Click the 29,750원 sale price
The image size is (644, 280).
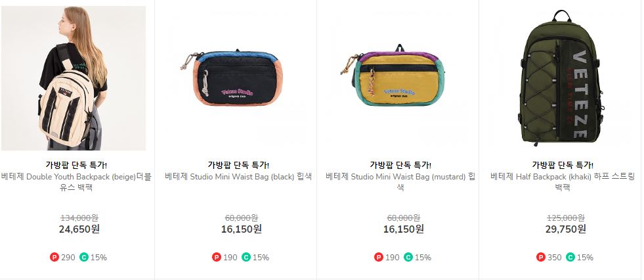click(x=566, y=229)
